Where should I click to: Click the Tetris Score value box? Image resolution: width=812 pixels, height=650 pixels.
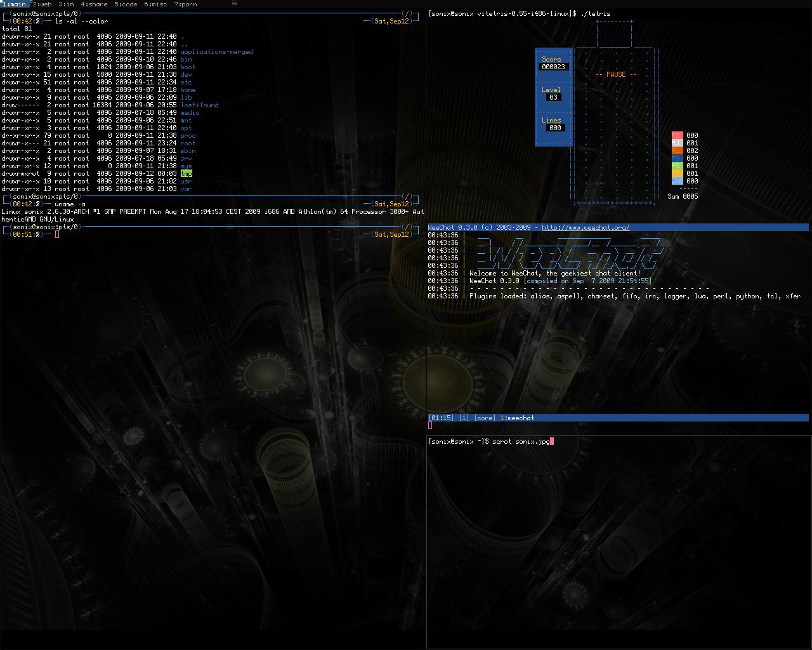(553, 67)
